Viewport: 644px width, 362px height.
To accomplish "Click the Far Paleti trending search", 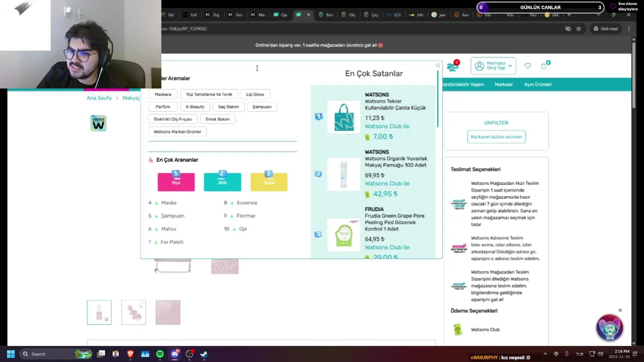I will tap(172, 242).
